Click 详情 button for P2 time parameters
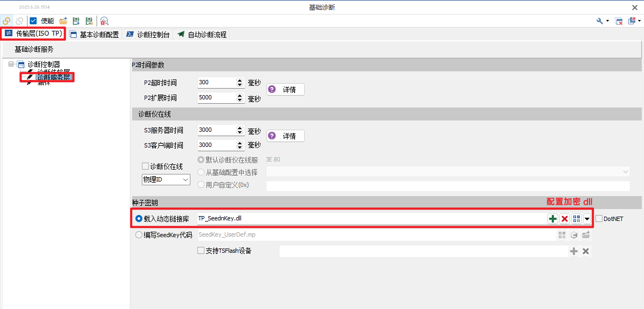 pos(285,90)
